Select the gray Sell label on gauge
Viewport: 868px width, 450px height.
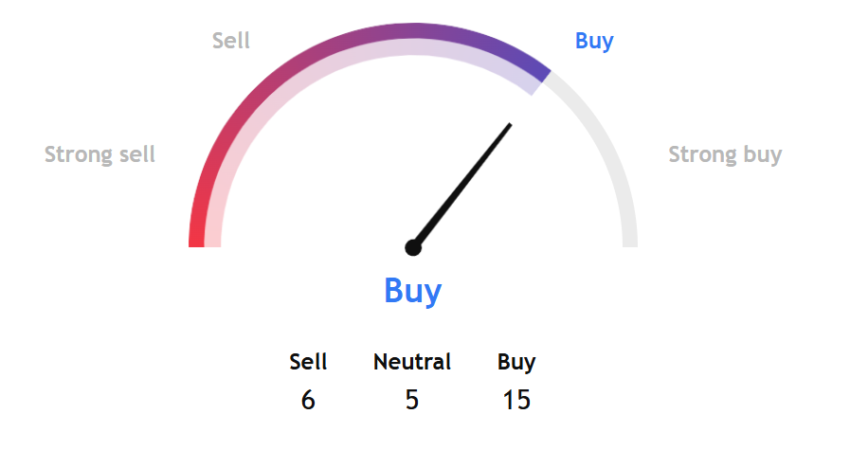(231, 41)
